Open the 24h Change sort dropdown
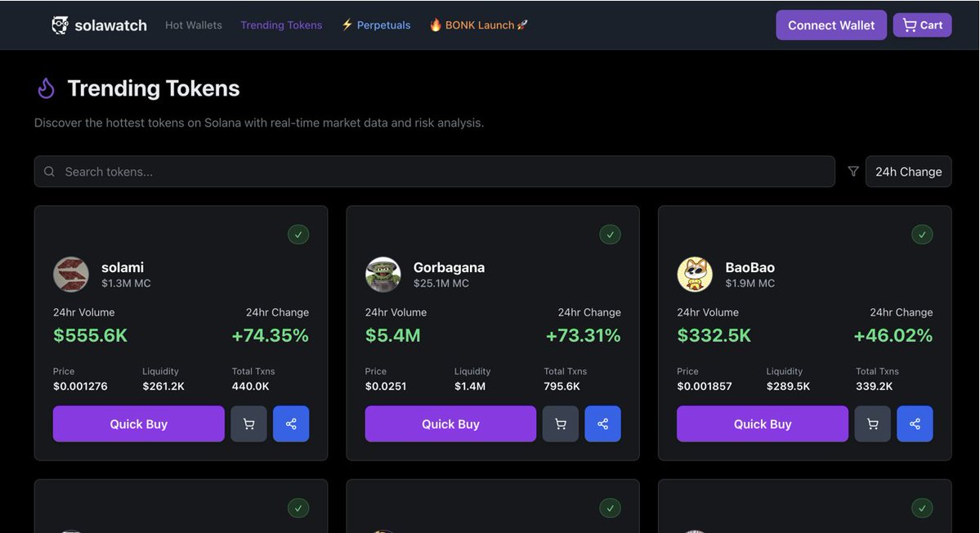This screenshot has width=980, height=533. click(908, 171)
